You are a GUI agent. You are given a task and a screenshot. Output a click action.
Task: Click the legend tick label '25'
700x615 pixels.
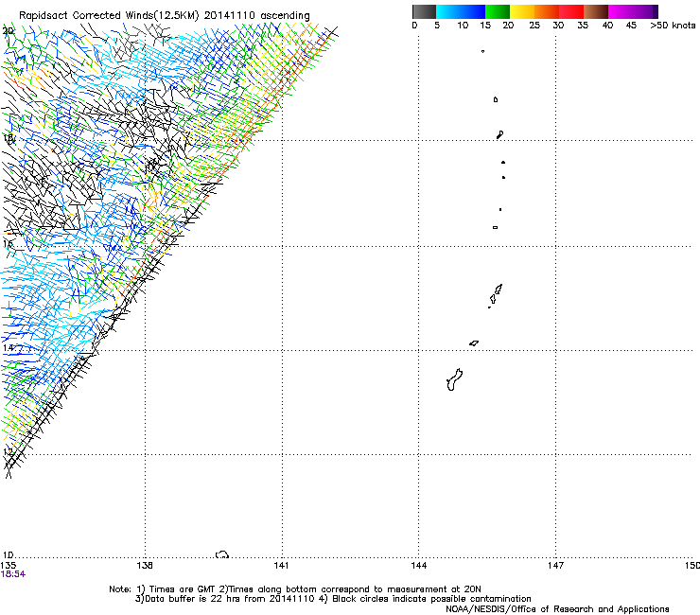tap(534, 26)
